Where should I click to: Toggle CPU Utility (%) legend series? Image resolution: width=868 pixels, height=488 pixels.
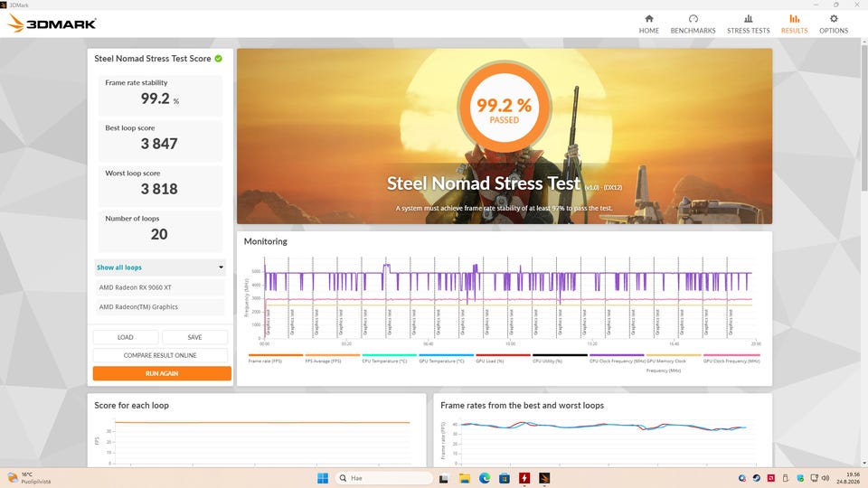(560, 359)
